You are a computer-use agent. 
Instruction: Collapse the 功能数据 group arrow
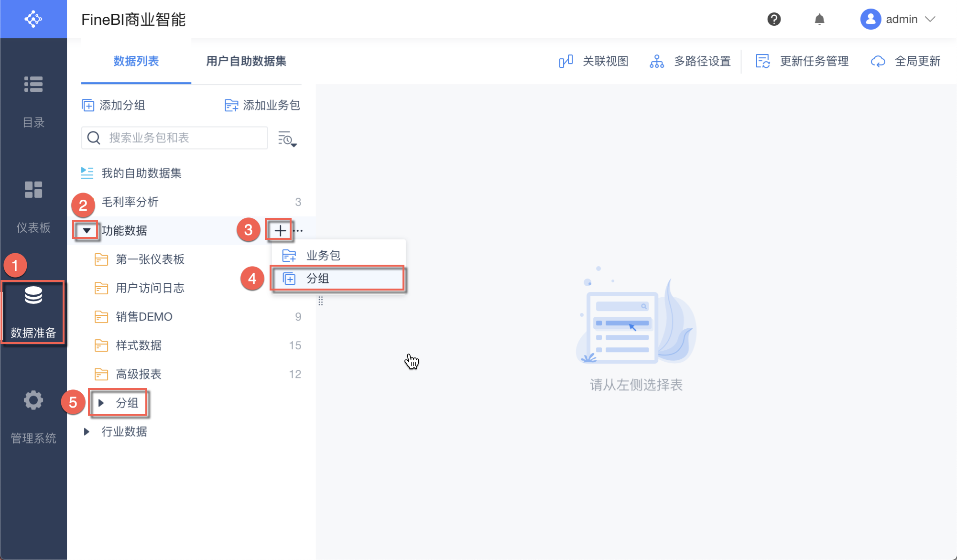(x=87, y=231)
